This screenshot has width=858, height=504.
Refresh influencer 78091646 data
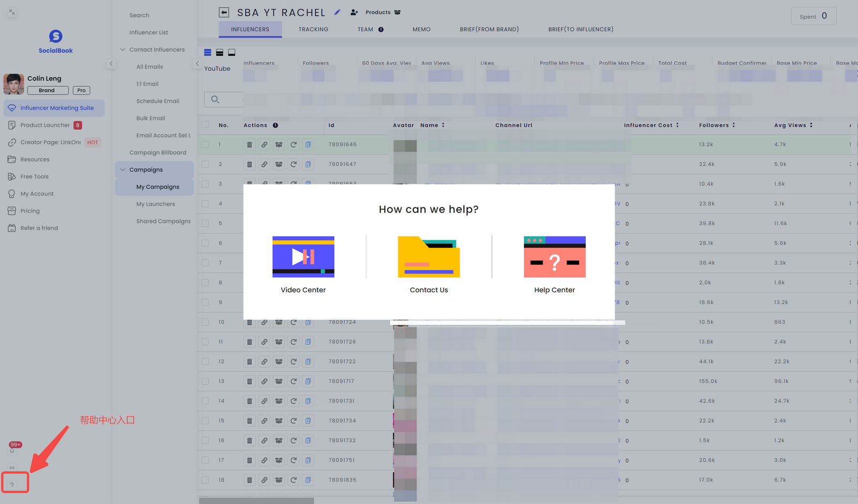pos(293,145)
